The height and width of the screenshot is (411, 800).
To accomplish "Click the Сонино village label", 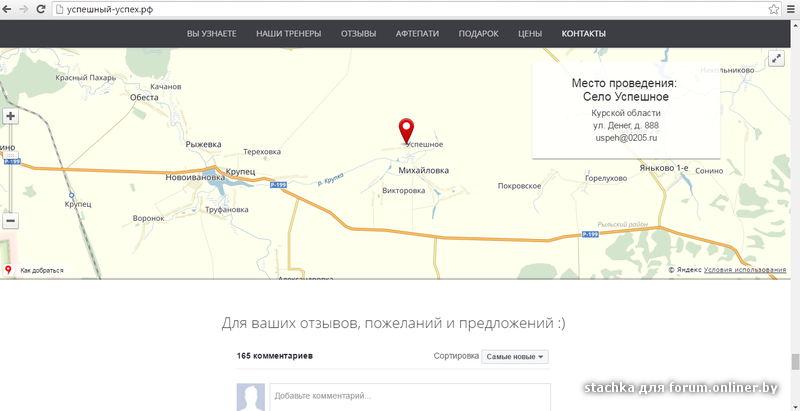I will tap(709, 171).
